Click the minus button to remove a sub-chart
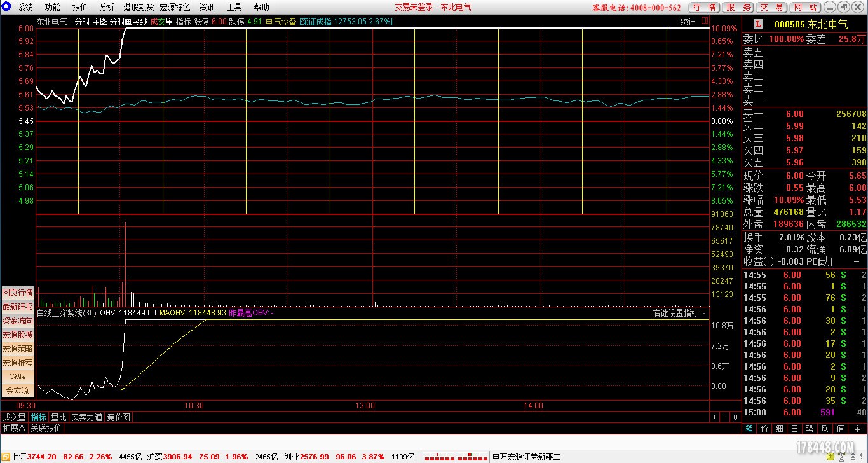 (724, 417)
